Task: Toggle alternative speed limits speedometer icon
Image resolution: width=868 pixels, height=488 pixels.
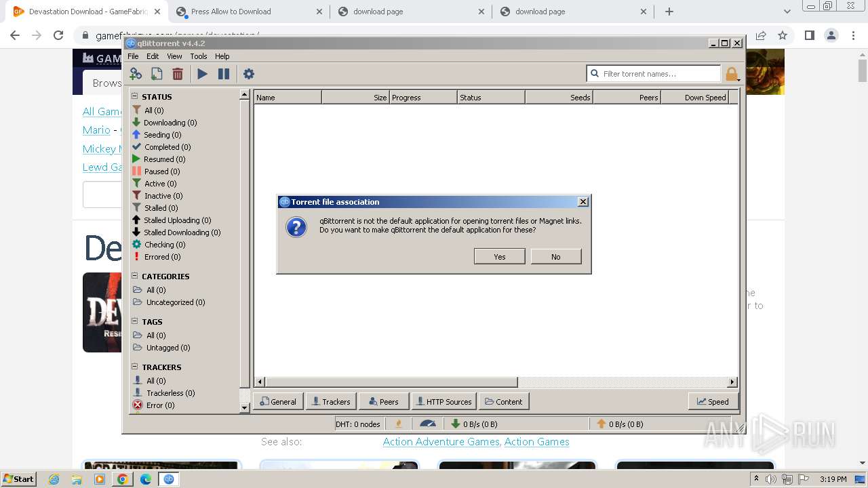Action: (x=428, y=424)
